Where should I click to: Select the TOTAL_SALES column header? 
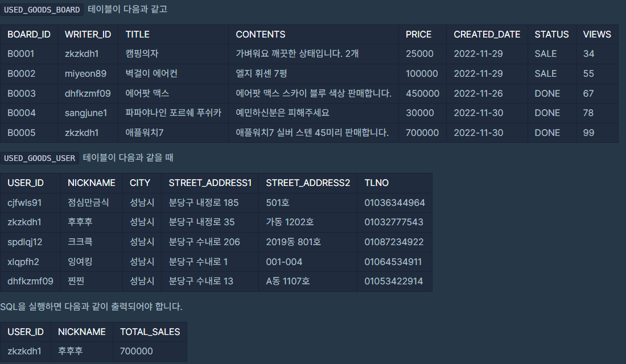point(150,332)
